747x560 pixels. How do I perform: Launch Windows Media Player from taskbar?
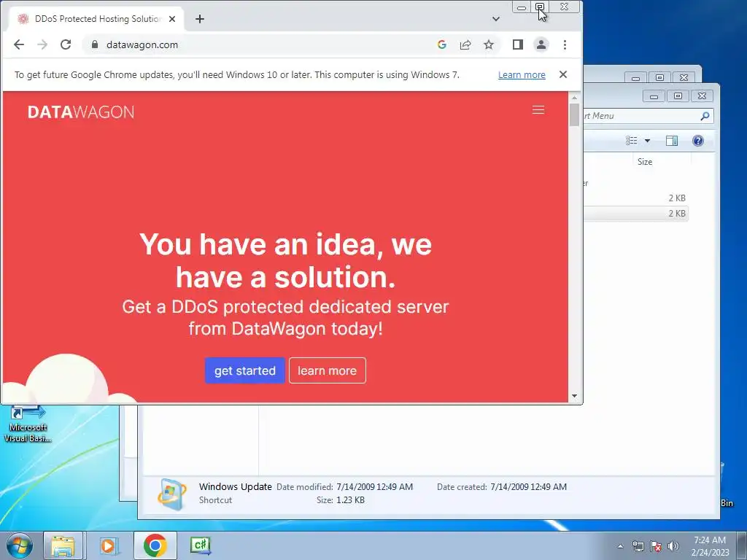click(x=109, y=545)
